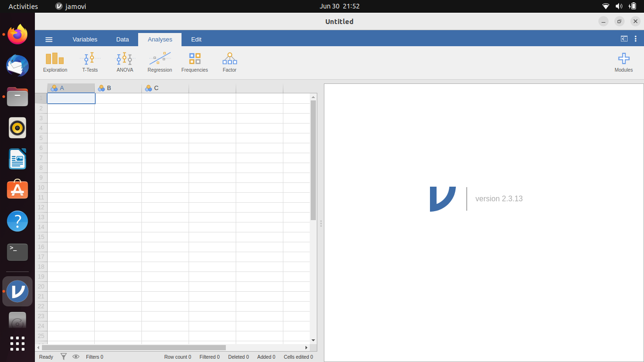Click the vertical scrollbar thumb of the data grid

(313, 160)
